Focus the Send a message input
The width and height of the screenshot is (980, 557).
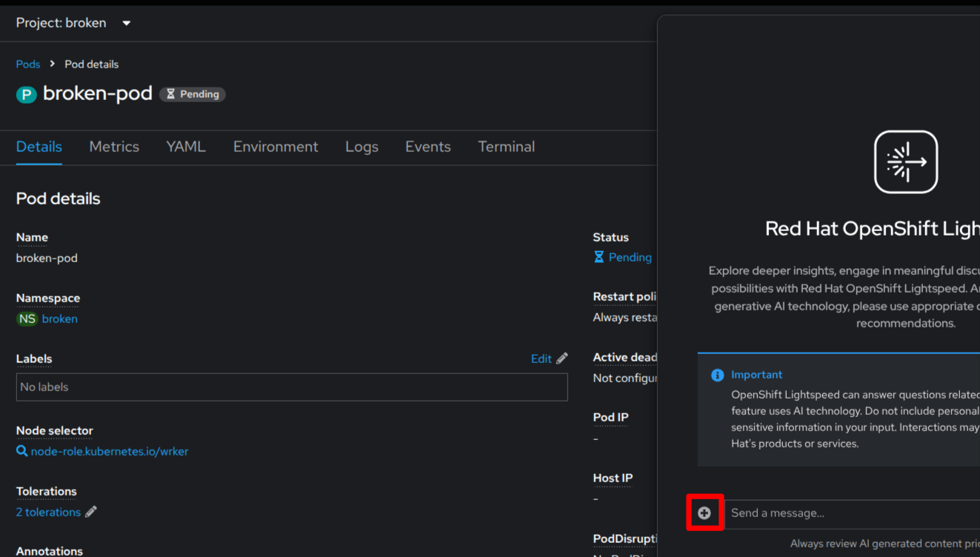pyautogui.click(x=852, y=513)
